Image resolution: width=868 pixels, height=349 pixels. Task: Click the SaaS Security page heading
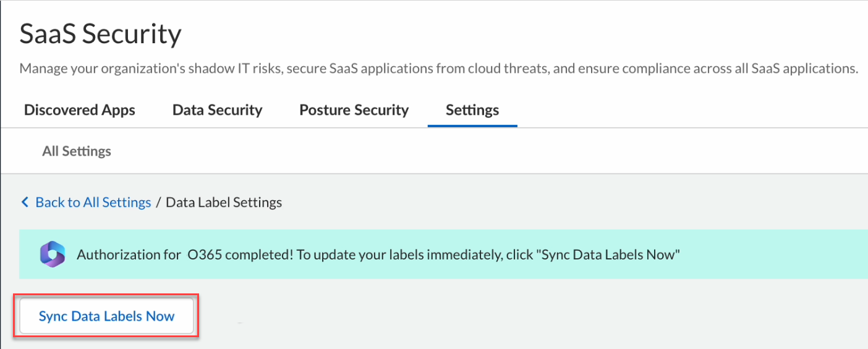[x=100, y=34]
